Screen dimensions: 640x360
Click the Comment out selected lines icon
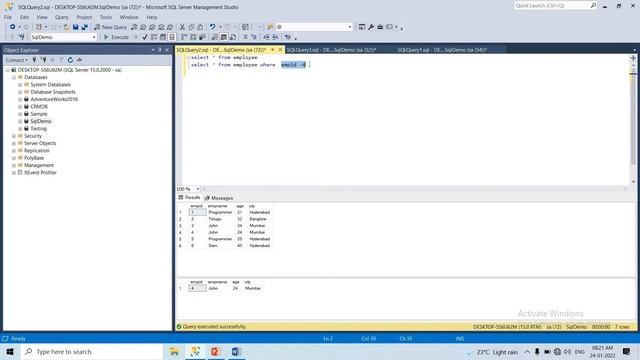(x=245, y=37)
